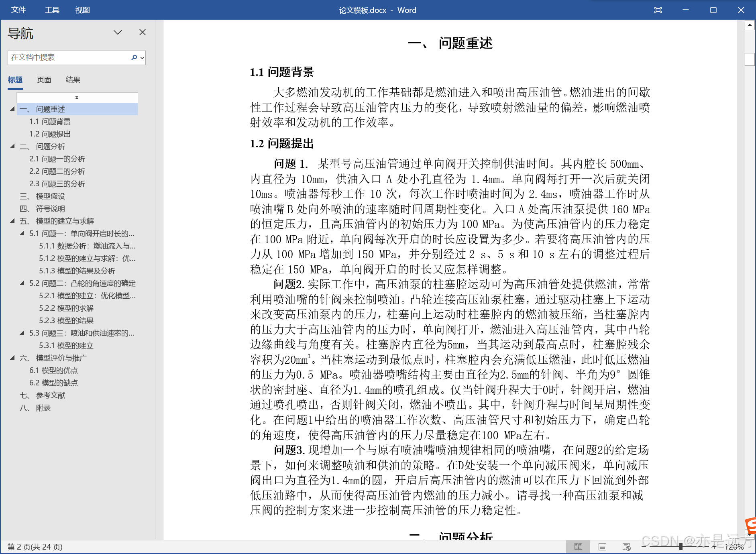Switch to Read Mode view in status bar
Viewport: 756px width, 554px height.
tap(578, 546)
